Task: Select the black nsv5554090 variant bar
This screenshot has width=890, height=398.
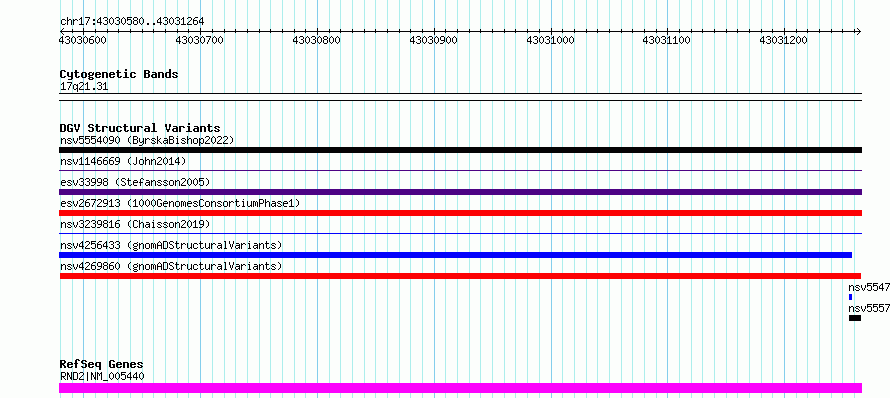Action: 460,150
